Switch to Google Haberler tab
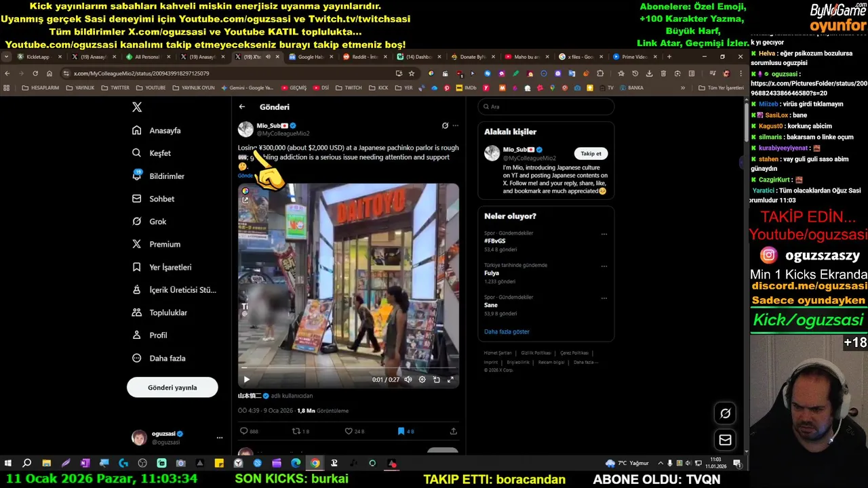The image size is (868, 488). pos(311,57)
